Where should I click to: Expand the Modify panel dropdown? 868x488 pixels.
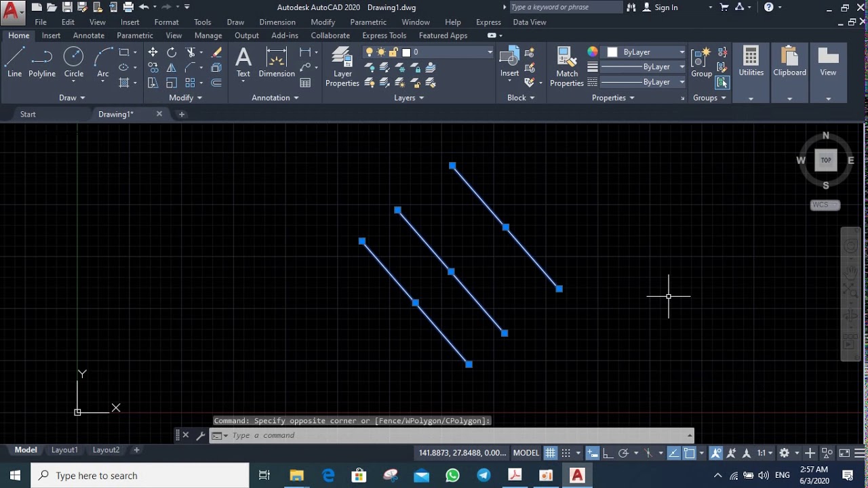(185, 98)
